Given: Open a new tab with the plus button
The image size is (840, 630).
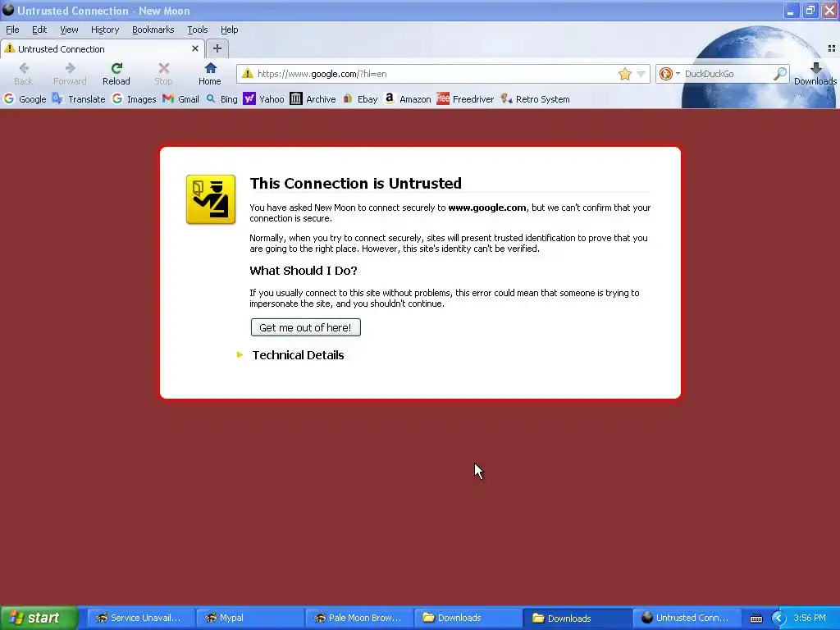Looking at the screenshot, I should (x=217, y=48).
